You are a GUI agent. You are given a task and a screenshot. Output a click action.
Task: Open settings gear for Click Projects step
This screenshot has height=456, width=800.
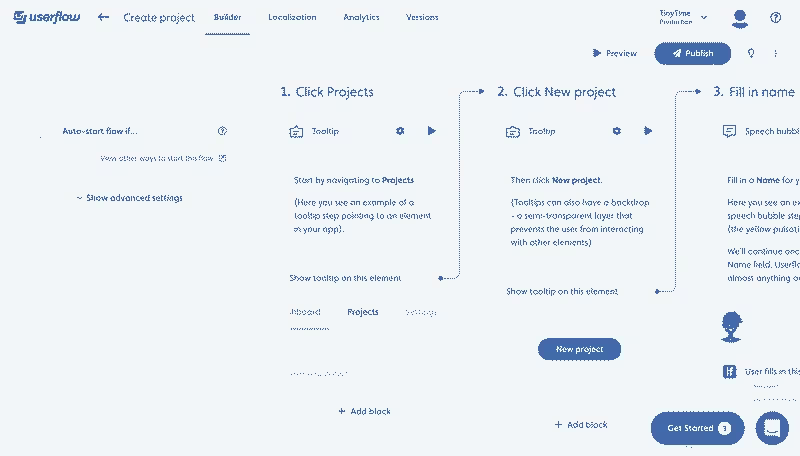(400, 131)
